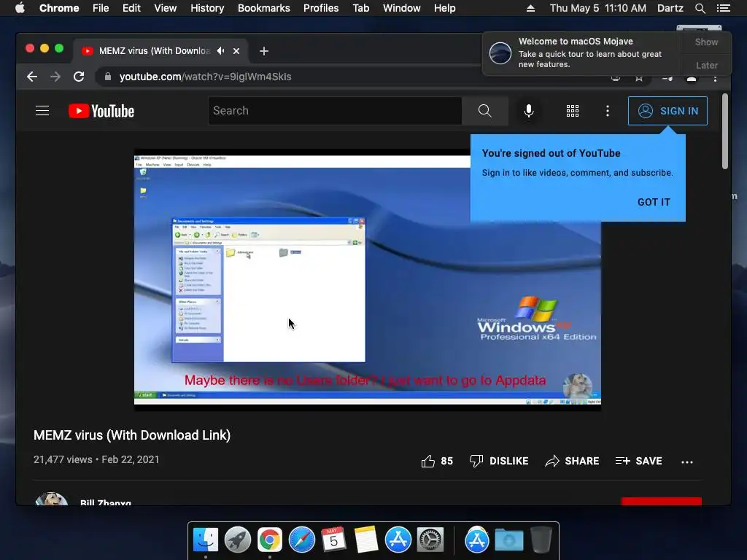Image resolution: width=747 pixels, height=560 pixels.
Task: Open the Apple menu
Action: 20,8
